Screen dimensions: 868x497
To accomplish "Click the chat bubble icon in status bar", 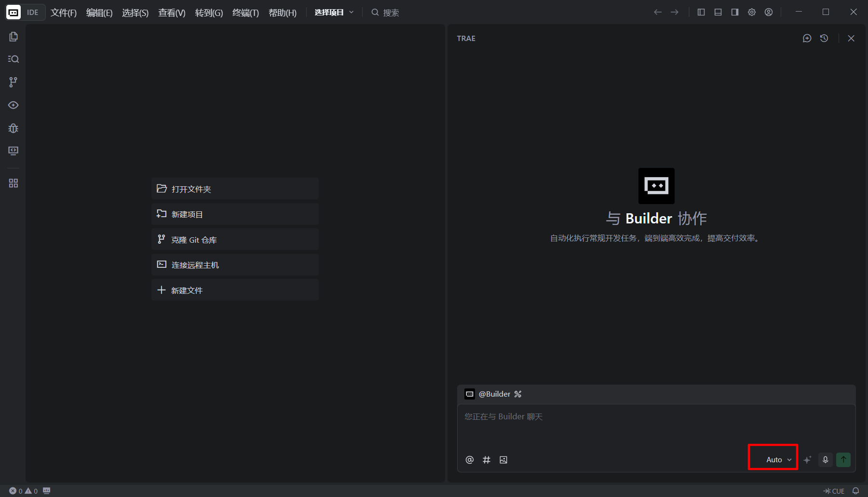I will 47,491.
